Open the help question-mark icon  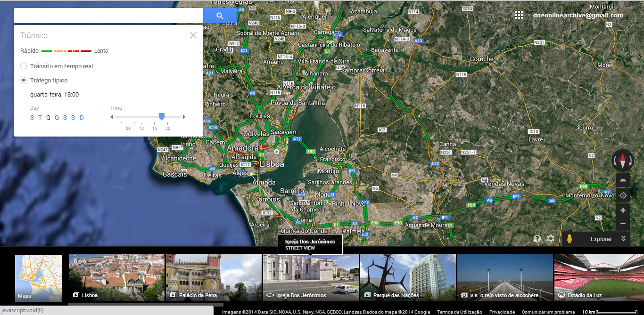point(537,239)
